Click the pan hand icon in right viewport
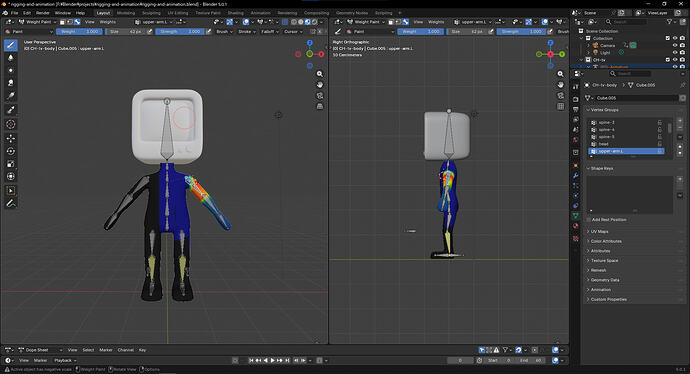The image size is (690, 374). [560, 84]
